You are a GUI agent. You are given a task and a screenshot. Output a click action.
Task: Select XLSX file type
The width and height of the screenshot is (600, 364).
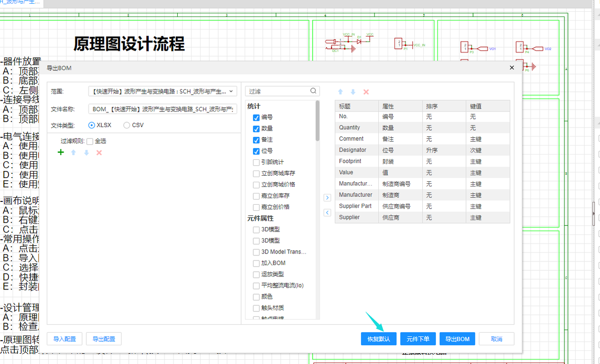[92, 125]
